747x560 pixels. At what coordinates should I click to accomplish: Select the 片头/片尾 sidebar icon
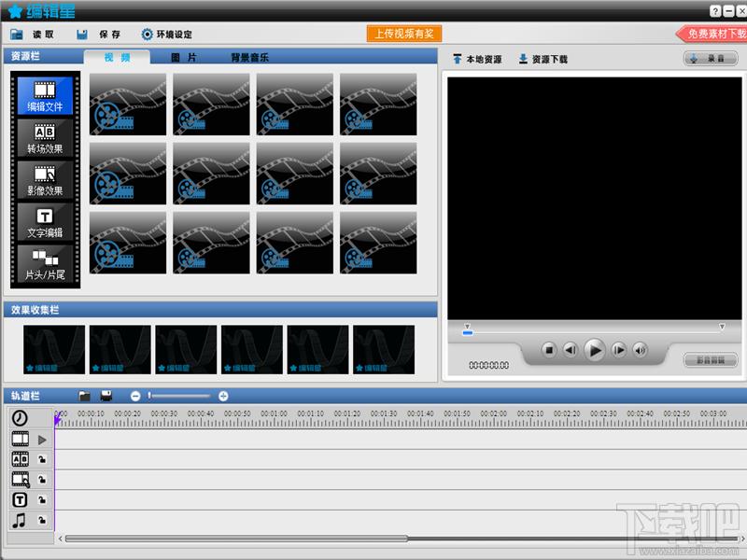coord(45,264)
